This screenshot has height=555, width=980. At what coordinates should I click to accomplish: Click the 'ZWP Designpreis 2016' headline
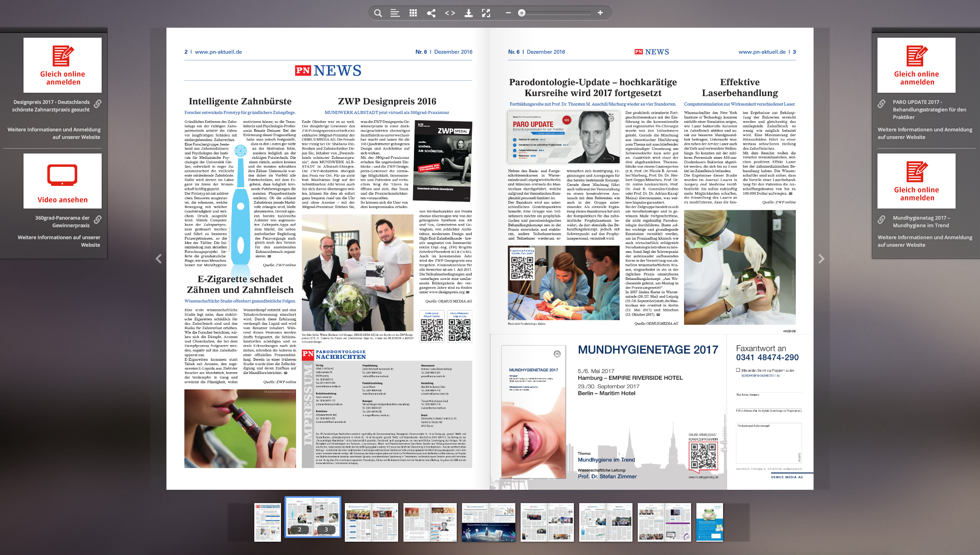click(387, 101)
